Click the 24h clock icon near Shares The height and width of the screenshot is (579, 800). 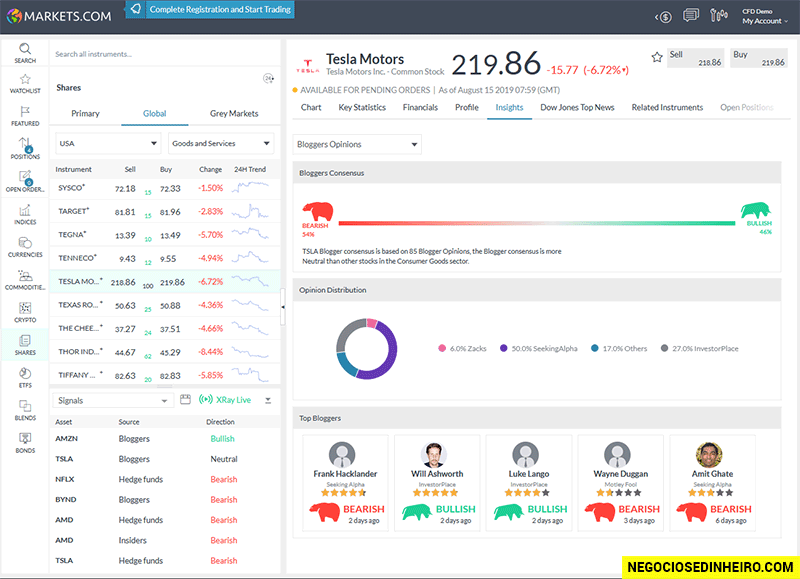(x=268, y=79)
